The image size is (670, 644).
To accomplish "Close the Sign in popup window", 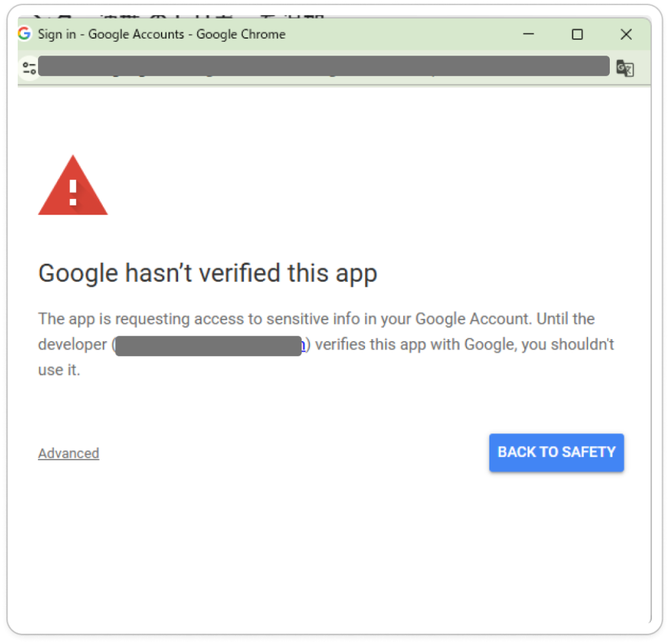I will pyautogui.click(x=626, y=34).
